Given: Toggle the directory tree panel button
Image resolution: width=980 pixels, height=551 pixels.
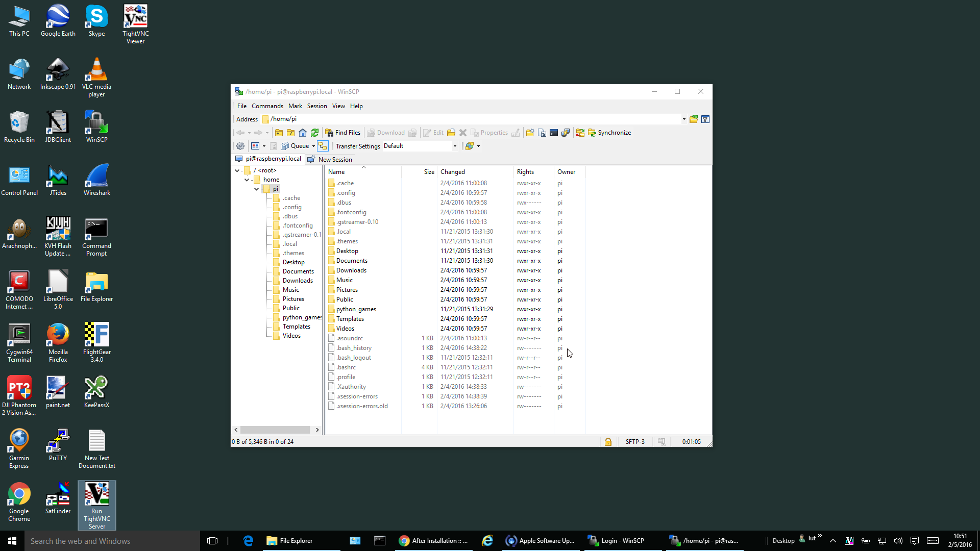Looking at the screenshot, I should point(323,146).
